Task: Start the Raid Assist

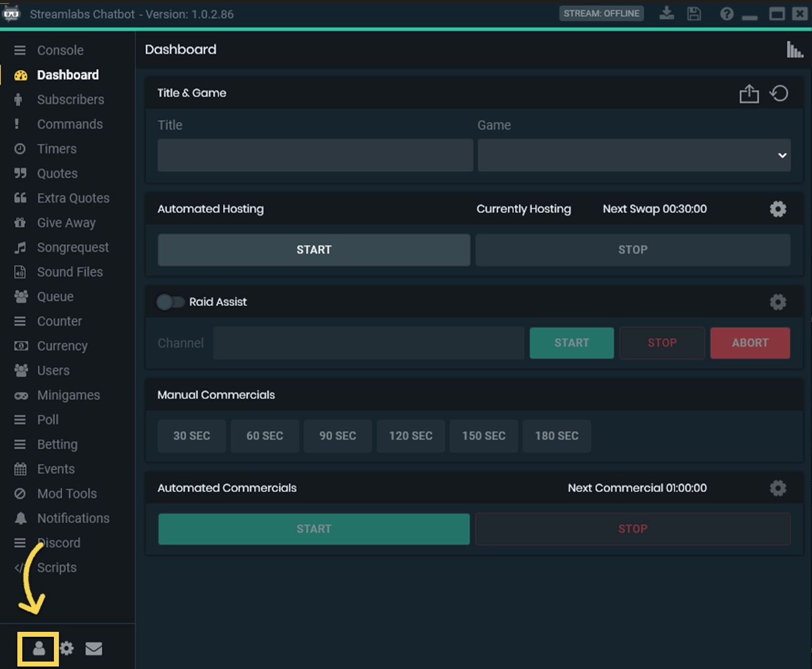Action: point(571,343)
